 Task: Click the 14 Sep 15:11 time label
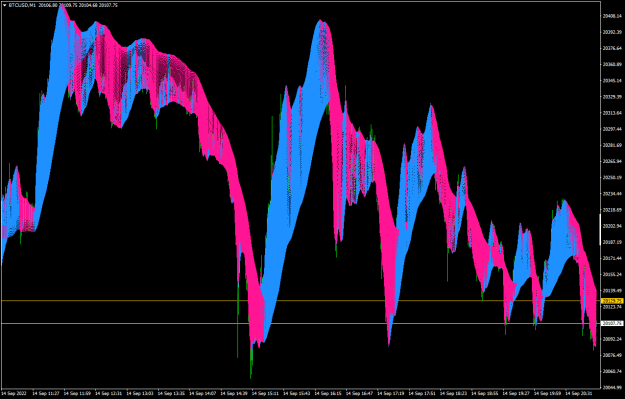point(265,393)
